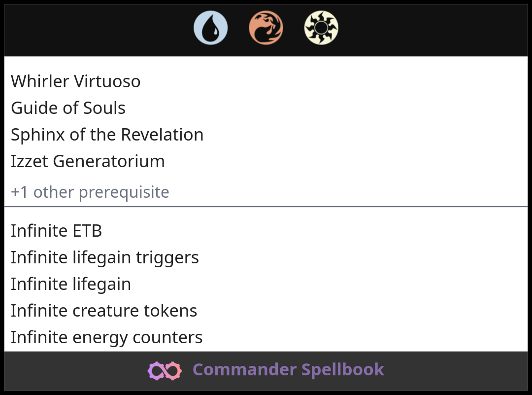This screenshot has width=532, height=395.
Task: Click the blue water-drop mana icon
Action: 210,28
